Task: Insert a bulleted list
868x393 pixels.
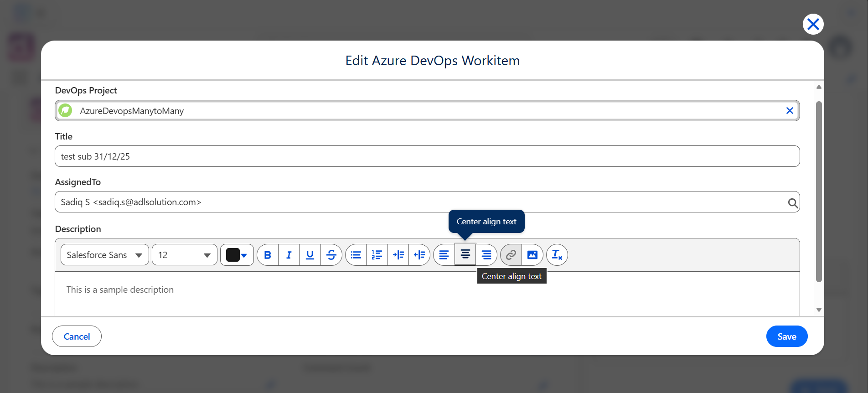Action: pyautogui.click(x=356, y=255)
